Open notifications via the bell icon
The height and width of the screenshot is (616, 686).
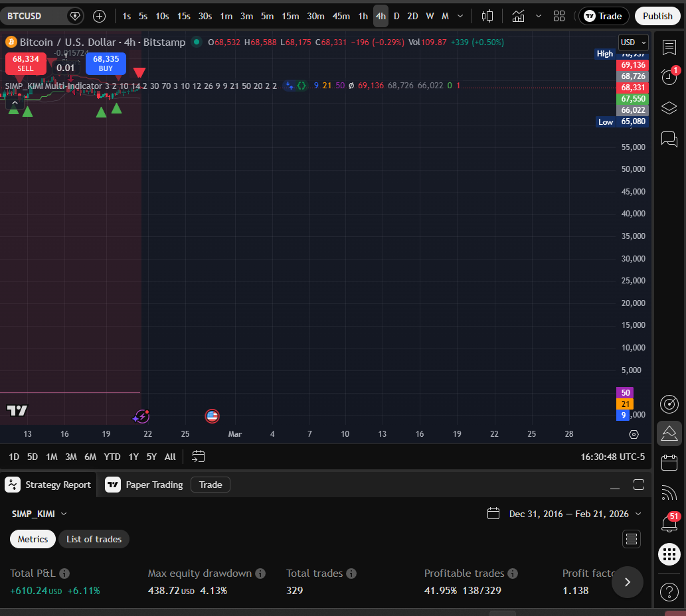[x=669, y=523]
